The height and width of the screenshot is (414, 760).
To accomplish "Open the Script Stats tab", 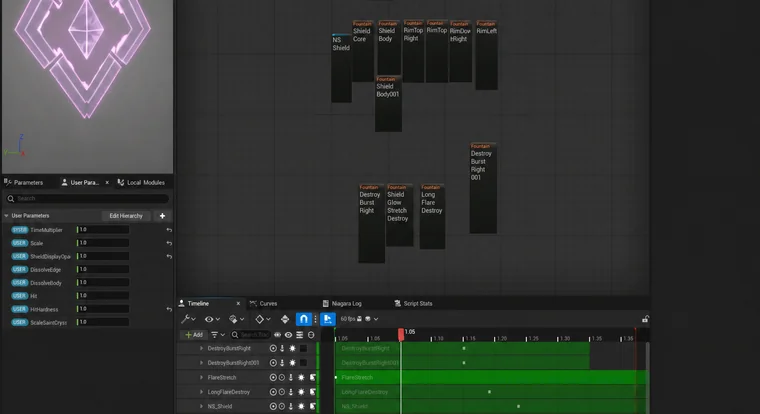I will point(417,303).
